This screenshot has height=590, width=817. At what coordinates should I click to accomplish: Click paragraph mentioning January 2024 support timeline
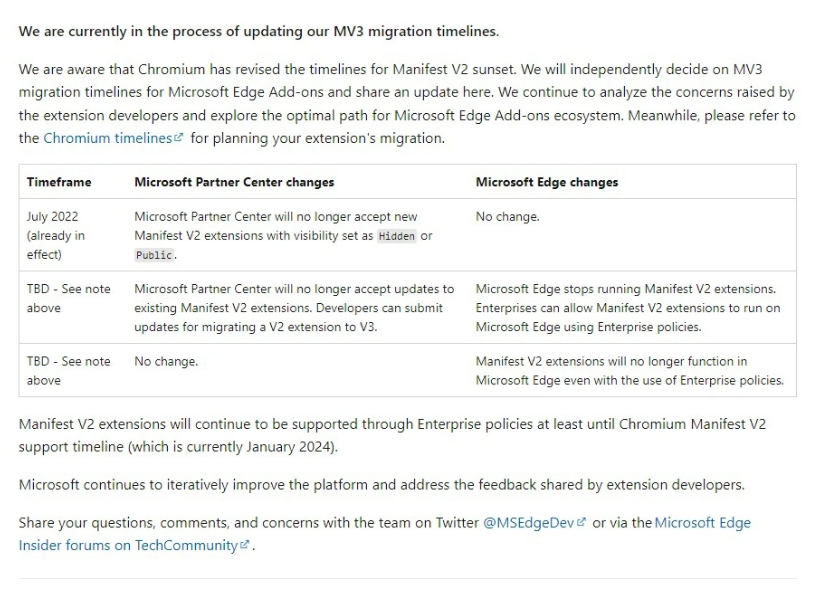pos(392,435)
